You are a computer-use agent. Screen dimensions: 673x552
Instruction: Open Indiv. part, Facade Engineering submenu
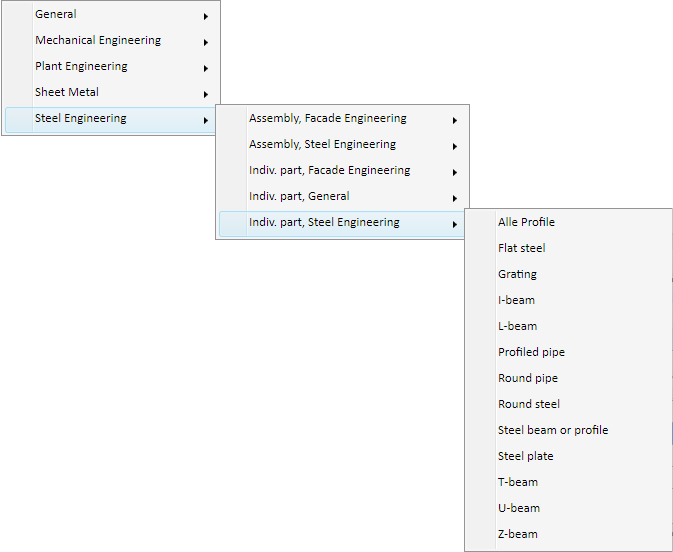342,171
